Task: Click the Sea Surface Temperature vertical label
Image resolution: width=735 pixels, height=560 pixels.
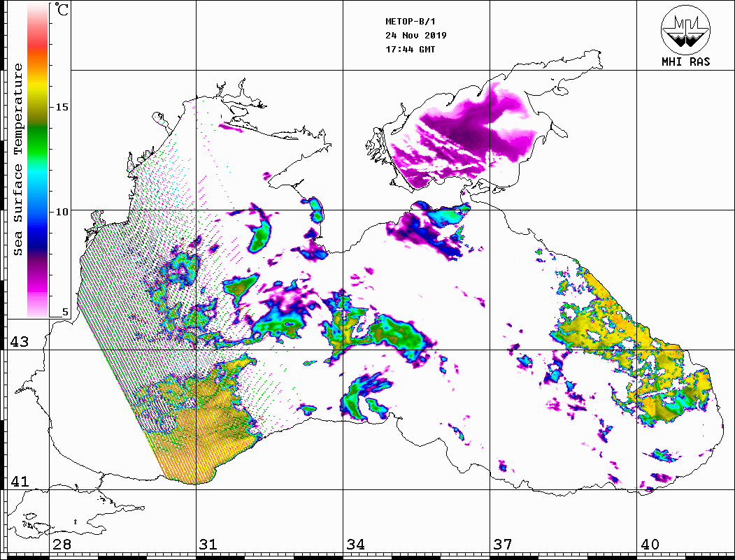Action: [17, 159]
